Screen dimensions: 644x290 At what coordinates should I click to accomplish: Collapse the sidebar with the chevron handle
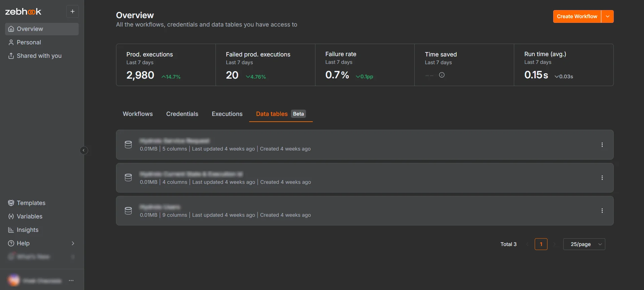[x=84, y=150]
